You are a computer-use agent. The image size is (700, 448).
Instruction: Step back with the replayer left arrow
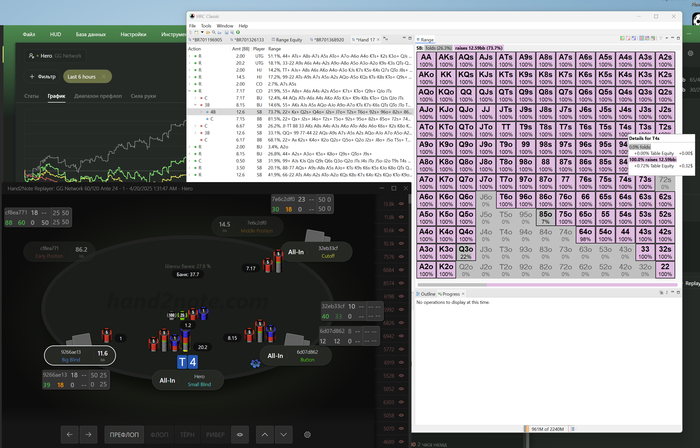click(x=70, y=434)
